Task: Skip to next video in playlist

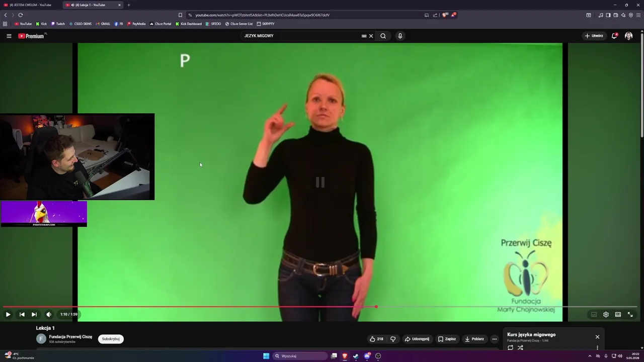Action: 34,314
